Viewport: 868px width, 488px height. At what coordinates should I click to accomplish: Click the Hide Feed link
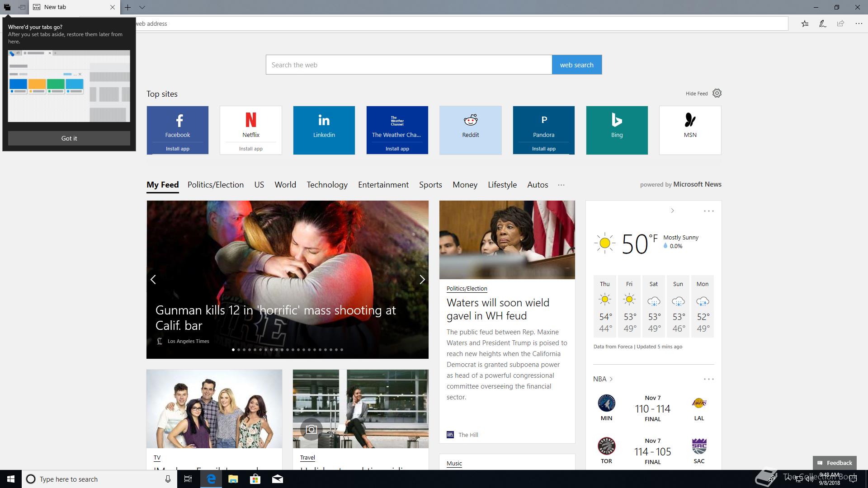[x=697, y=94]
